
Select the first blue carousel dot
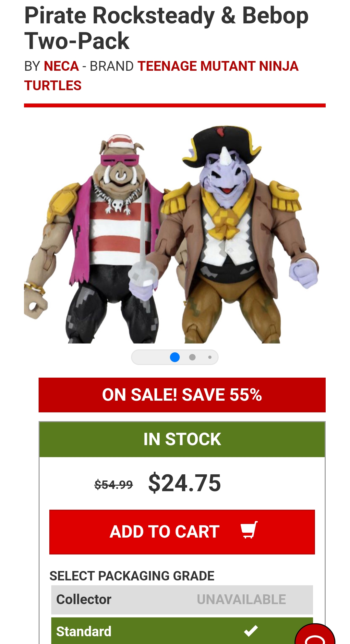coord(175,357)
